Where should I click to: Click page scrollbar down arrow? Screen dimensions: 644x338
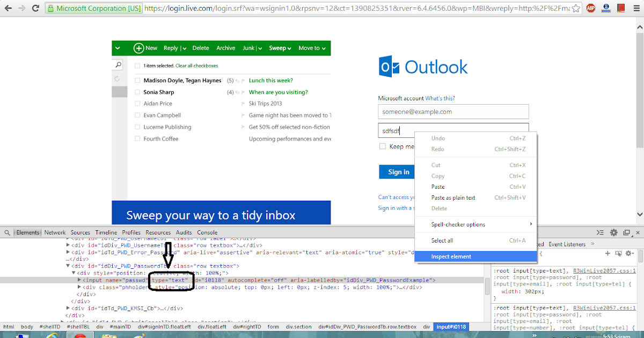[x=639, y=214]
